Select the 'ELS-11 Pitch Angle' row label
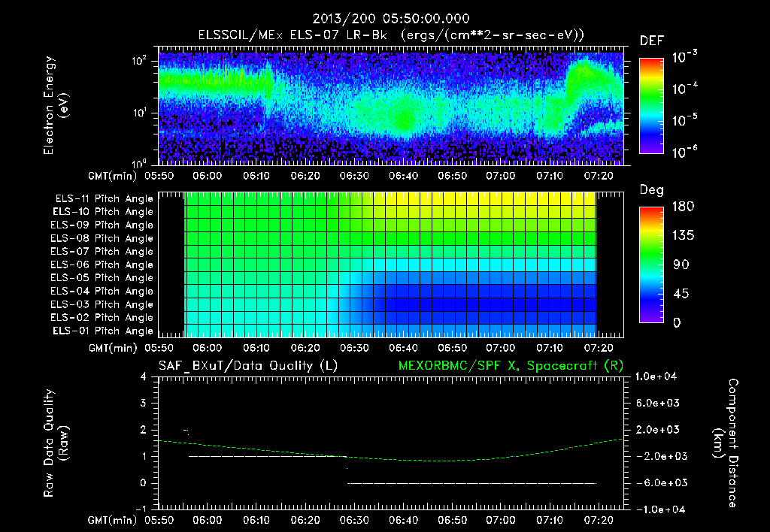 coord(104,199)
